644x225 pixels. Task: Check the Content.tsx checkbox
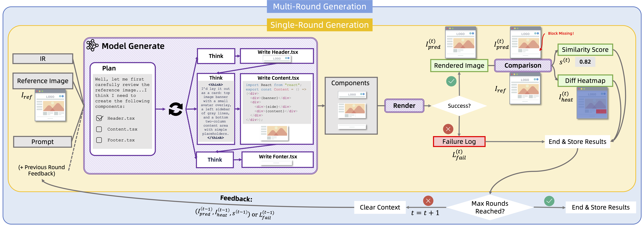pos(99,129)
